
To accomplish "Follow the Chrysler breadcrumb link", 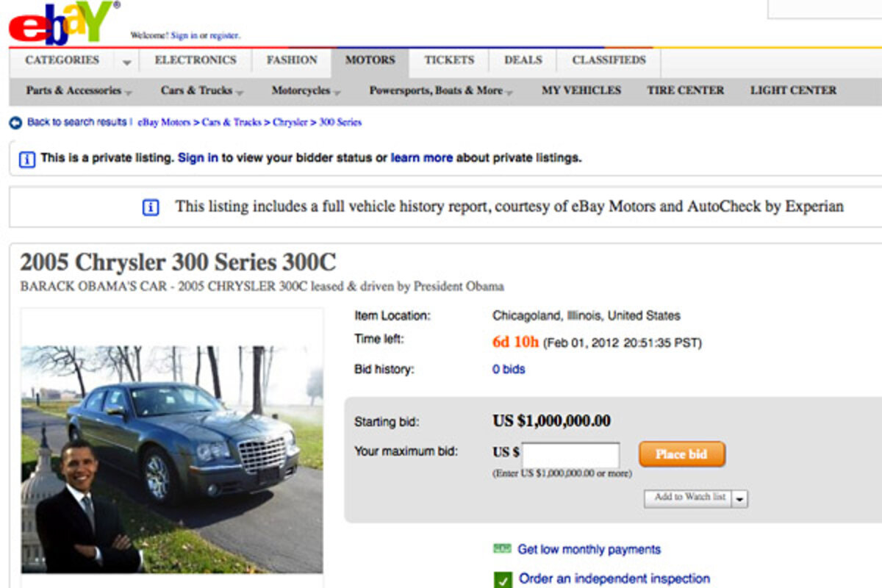I will tap(290, 123).
